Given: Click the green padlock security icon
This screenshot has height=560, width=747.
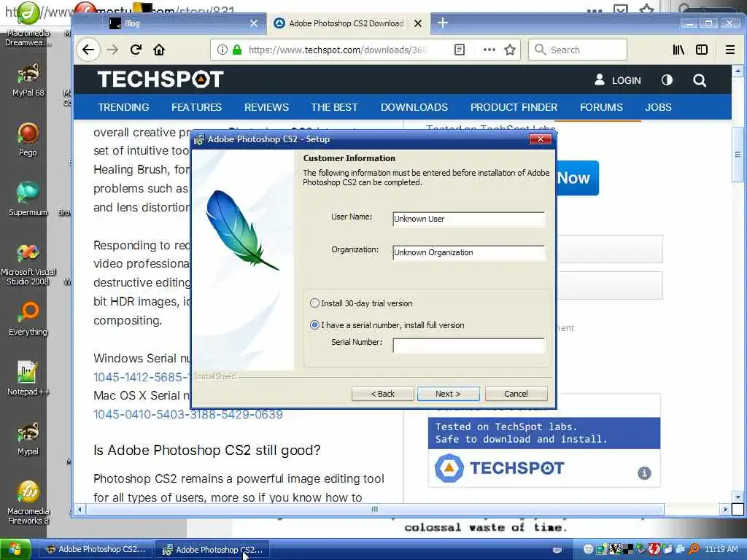Looking at the screenshot, I should [237, 50].
